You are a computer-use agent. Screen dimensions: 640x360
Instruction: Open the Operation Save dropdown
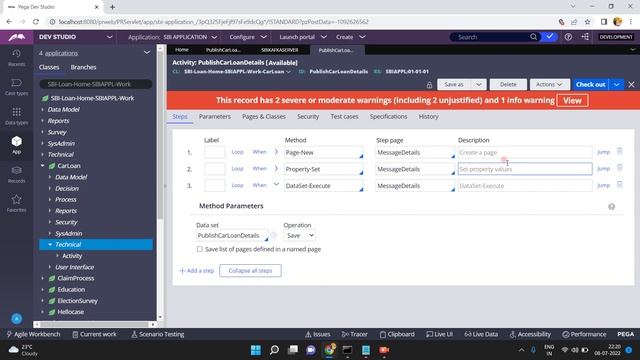(x=300, y=236)
